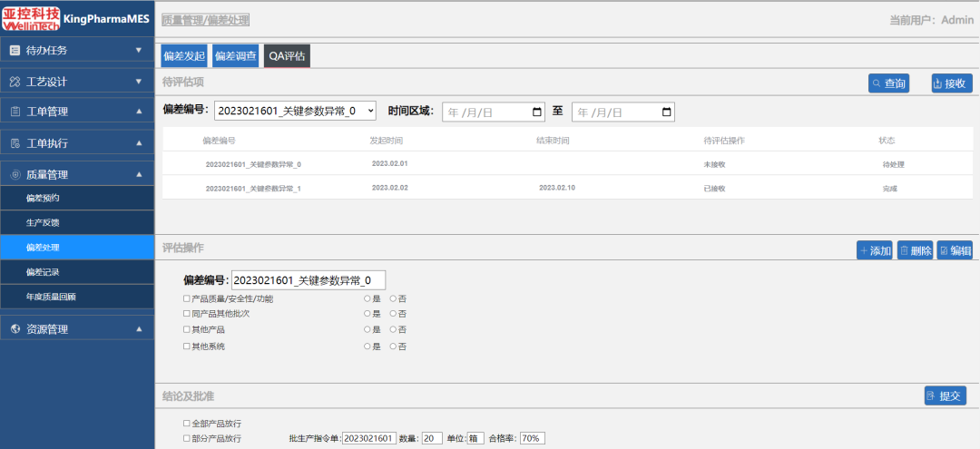Image resolution: width=980 pixels, height=449 pixels.
Task: Click the 未接收 cell
Action: 714,165
